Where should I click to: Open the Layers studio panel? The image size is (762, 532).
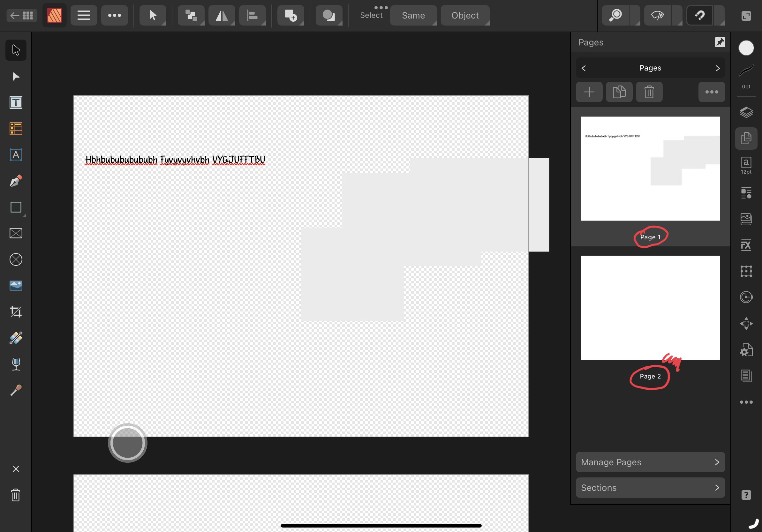[746, 112]
